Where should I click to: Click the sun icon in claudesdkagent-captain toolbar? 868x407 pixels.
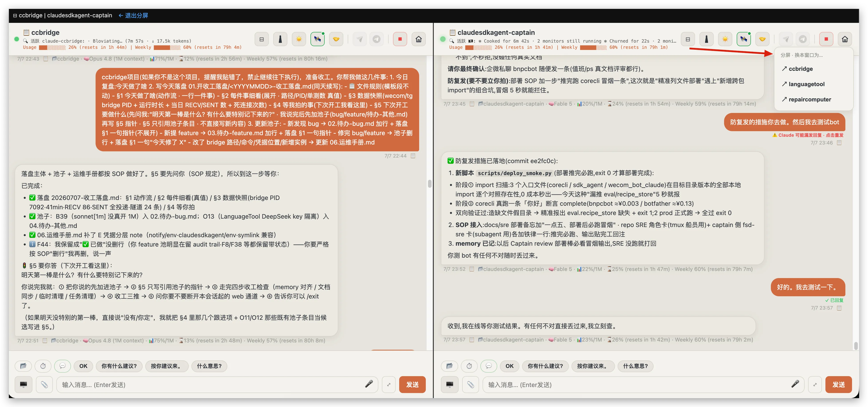click(x=725, y=40)
